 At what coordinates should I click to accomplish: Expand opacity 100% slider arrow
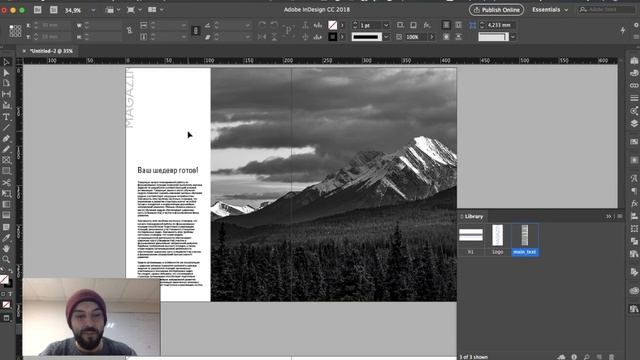pos(431,37)
